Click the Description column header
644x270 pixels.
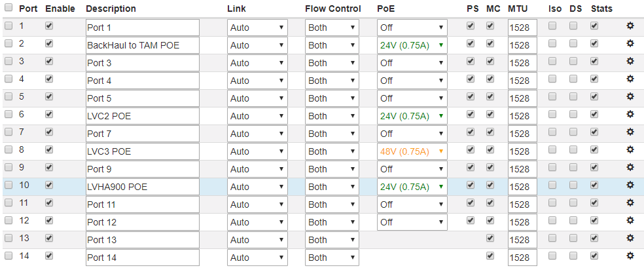coord(111,9)
